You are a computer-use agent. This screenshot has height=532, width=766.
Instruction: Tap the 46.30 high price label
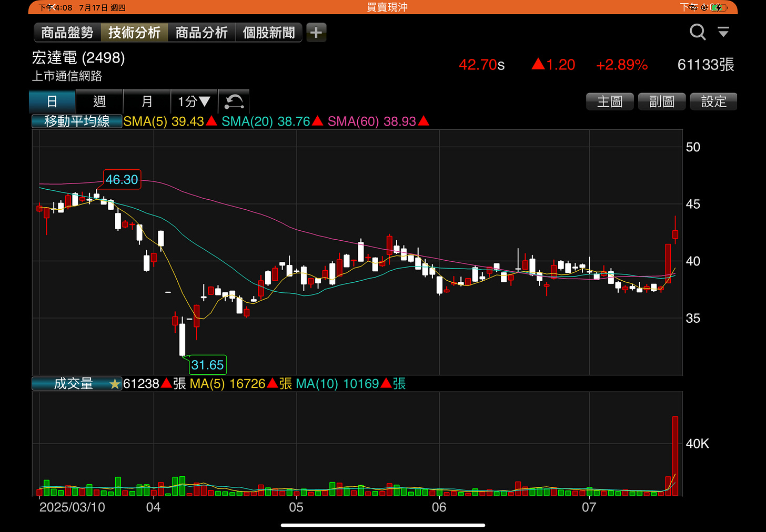click(122, 179)
